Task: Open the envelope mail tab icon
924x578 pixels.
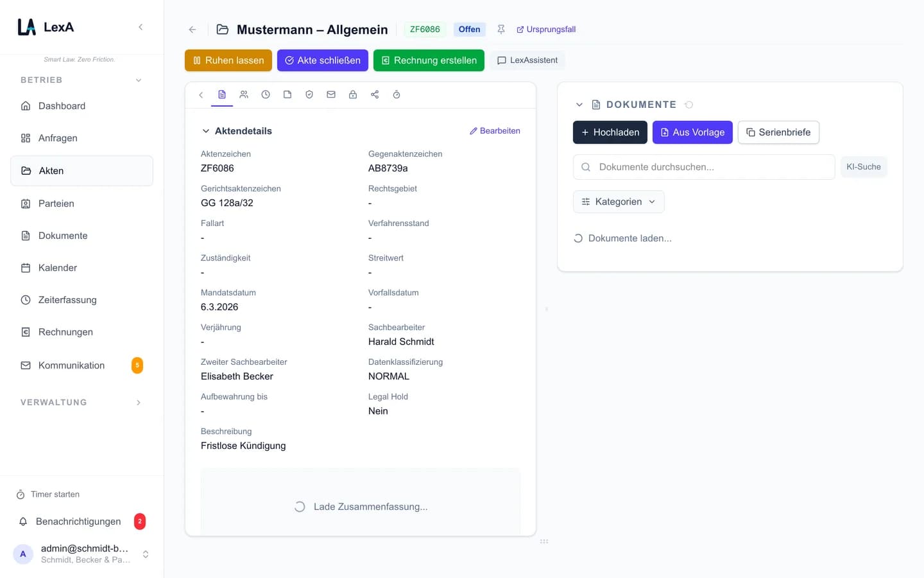Action: pyautogui.click(x=331, y=94)
